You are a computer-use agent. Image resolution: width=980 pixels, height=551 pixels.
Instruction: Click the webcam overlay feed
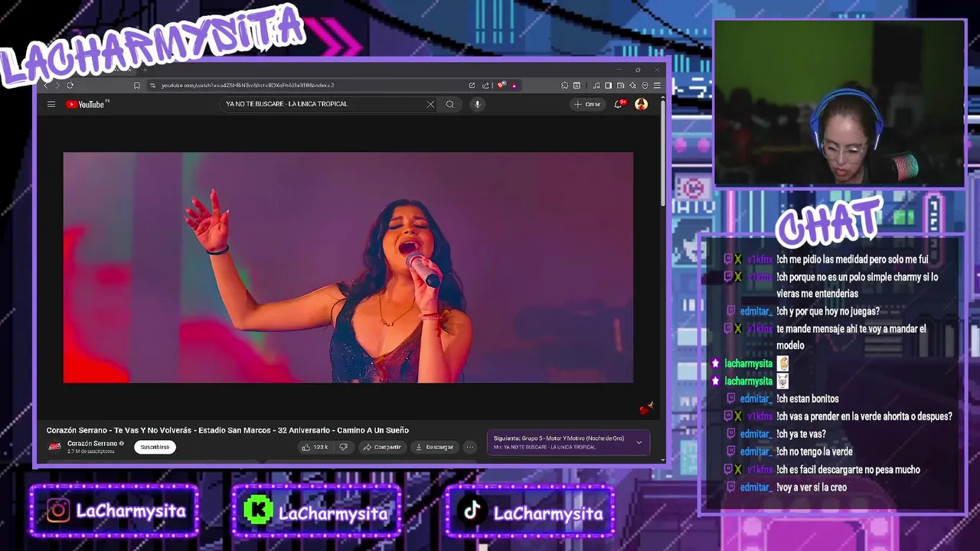click(x=839, y=103)
